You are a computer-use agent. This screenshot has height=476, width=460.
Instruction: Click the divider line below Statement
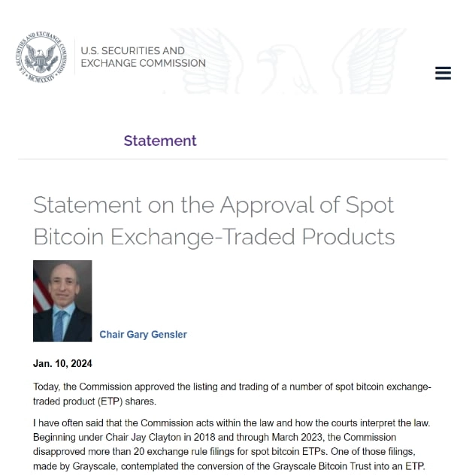[x=232, y=159]
